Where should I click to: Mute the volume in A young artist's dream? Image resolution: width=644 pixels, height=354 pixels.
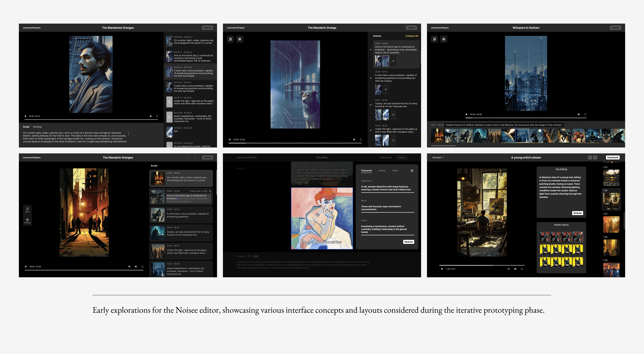point(515,269)
